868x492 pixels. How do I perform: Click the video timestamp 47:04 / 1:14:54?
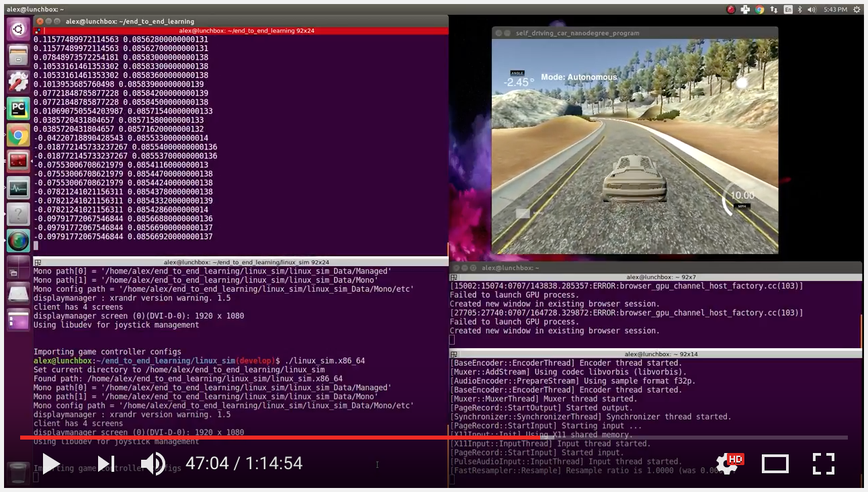click(x=244, y=463)
